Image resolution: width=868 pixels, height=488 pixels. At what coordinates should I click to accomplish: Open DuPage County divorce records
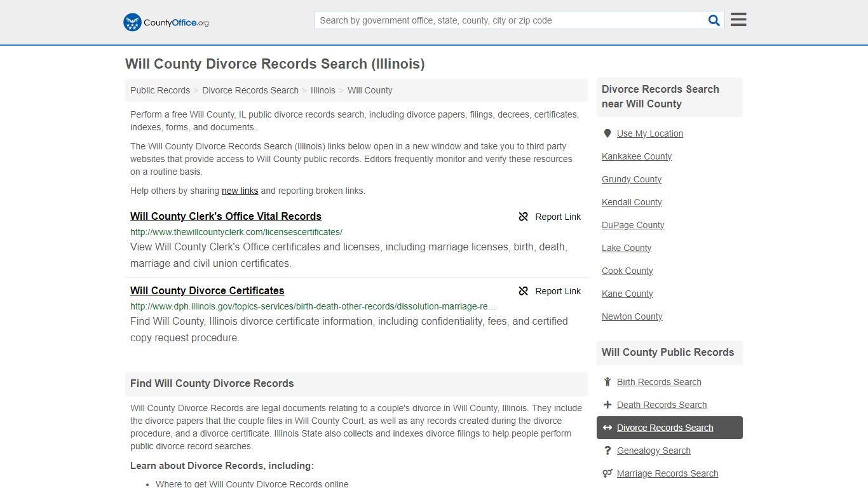(633, 225)
